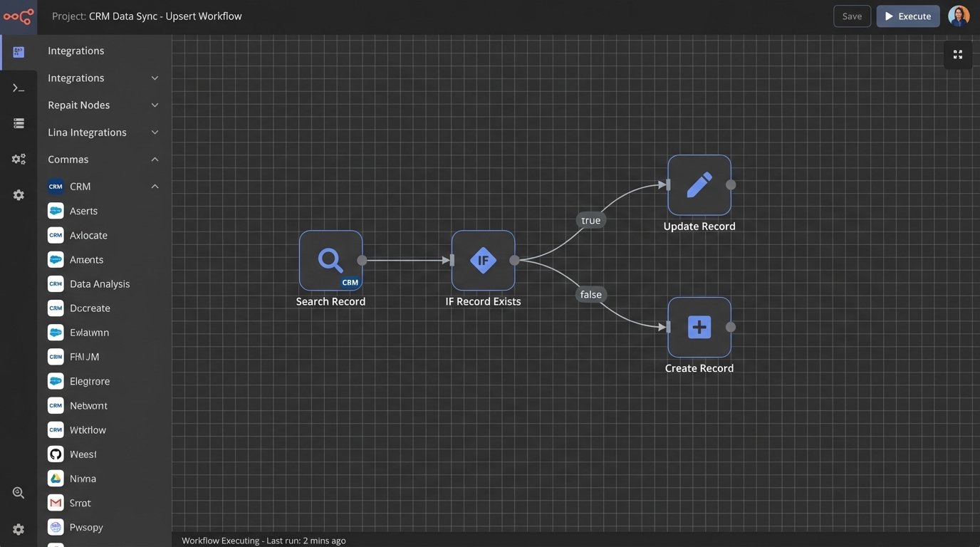980x547 pixels.
Task: Click the true branch label
Action: [590, 221]
